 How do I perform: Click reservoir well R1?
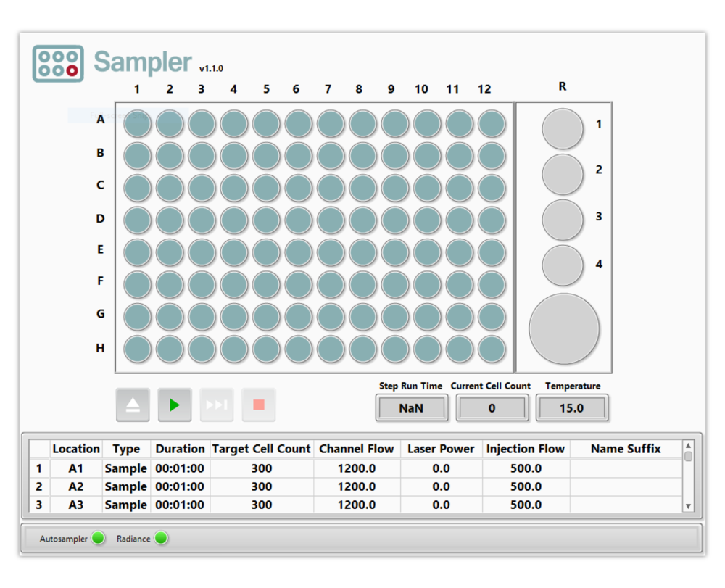click(562, 128)
